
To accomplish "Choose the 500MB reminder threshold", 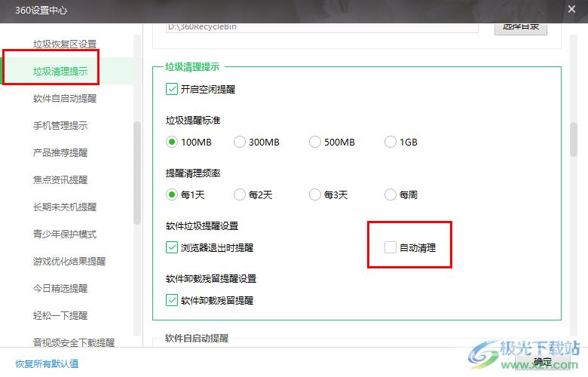I will point(315,143).
